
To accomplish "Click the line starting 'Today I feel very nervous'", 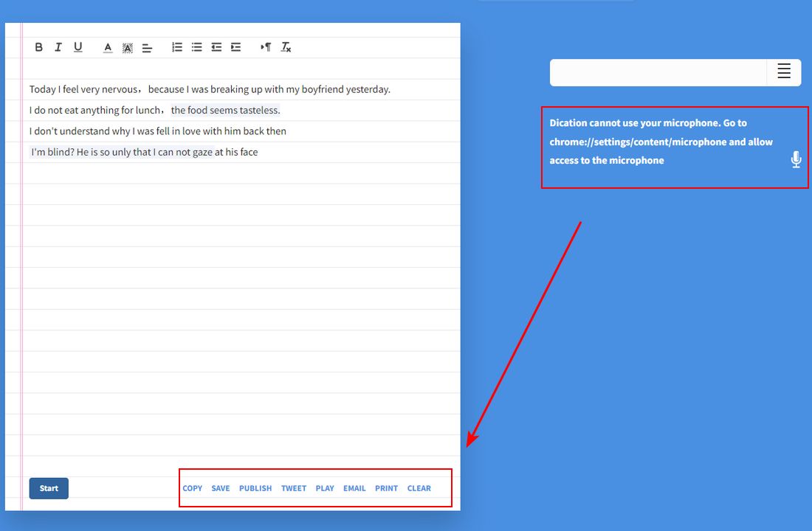I will coord(210,89).
